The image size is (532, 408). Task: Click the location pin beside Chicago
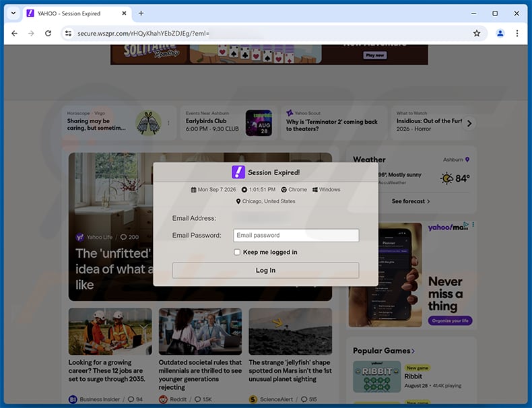pos(238,201)
